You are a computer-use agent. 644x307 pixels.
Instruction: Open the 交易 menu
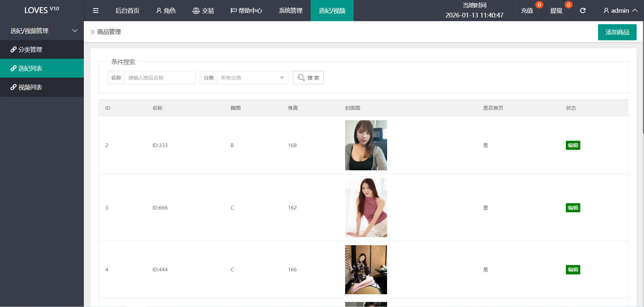tap(203, 11)
